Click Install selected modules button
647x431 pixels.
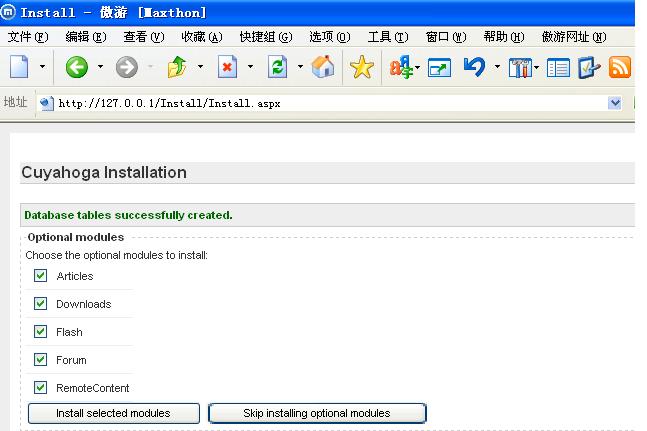tap(114, 413)
